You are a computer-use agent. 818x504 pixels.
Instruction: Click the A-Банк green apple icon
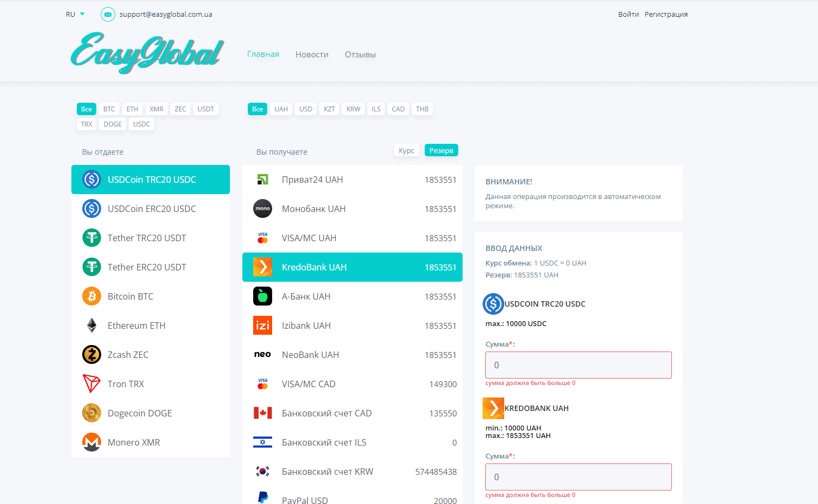262,296
